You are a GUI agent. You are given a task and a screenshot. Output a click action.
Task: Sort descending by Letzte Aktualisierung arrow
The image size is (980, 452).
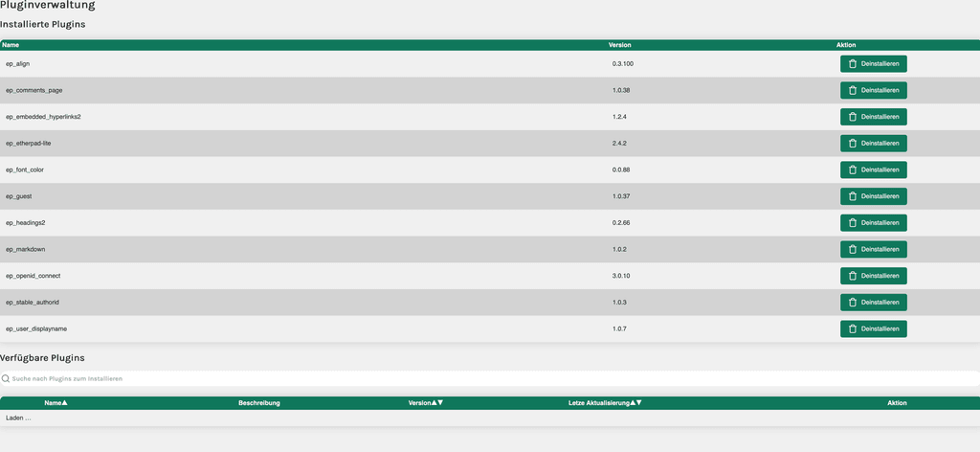click(638, 403)
